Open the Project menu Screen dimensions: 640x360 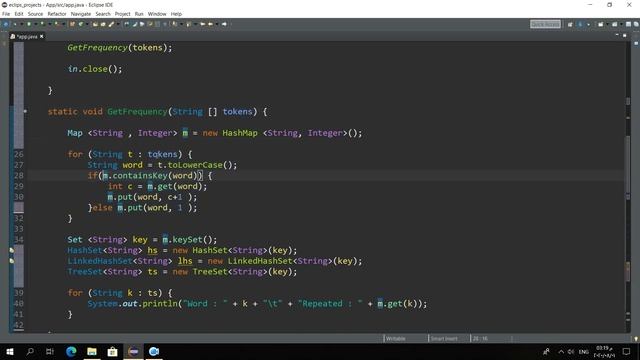tap(122, 14)
